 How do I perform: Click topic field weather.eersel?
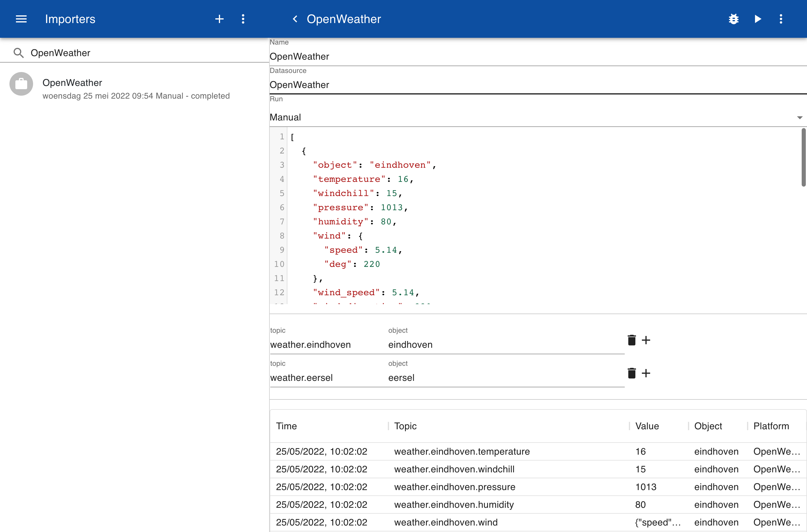tap(329, 378)
